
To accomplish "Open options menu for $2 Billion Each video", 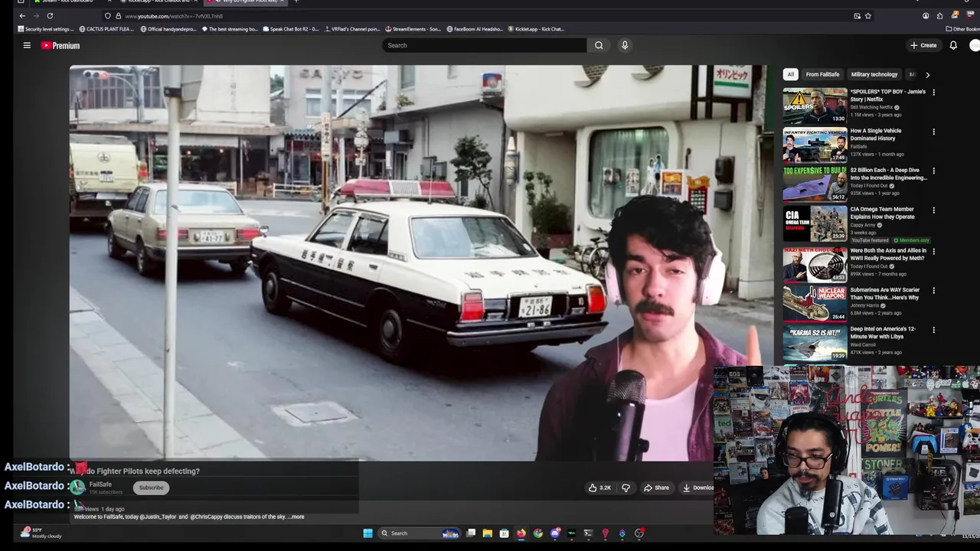I will [933, 171].
